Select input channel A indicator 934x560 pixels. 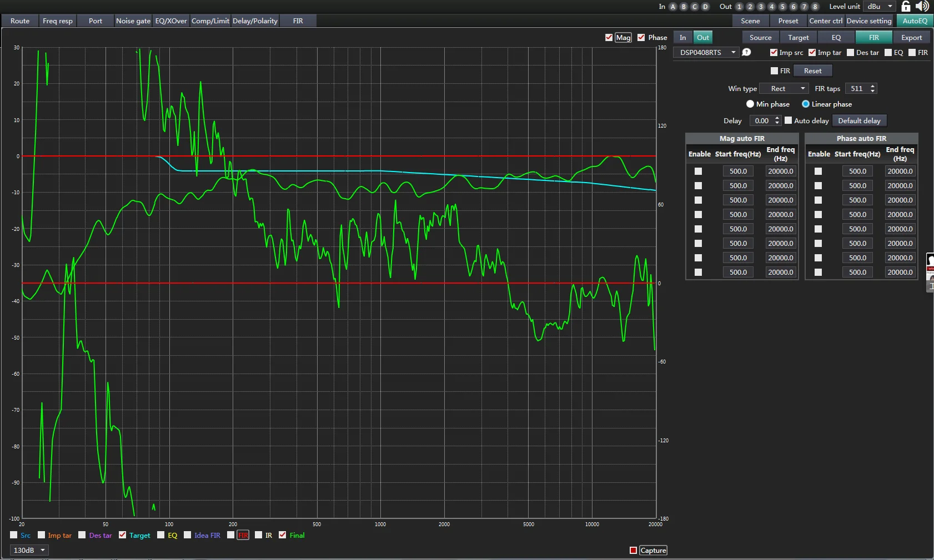pos(673,7)
